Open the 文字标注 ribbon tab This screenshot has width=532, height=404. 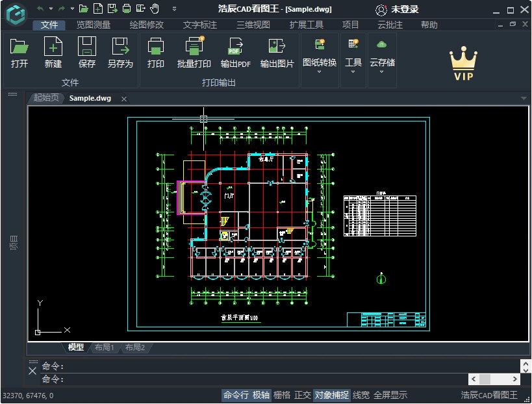pos(200,25)
